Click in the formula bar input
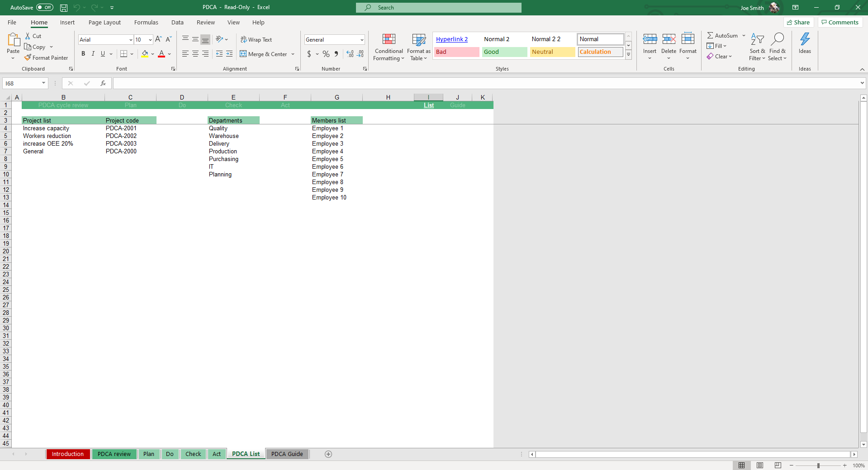This screenshot has height=470, width=868. point(486,83)
